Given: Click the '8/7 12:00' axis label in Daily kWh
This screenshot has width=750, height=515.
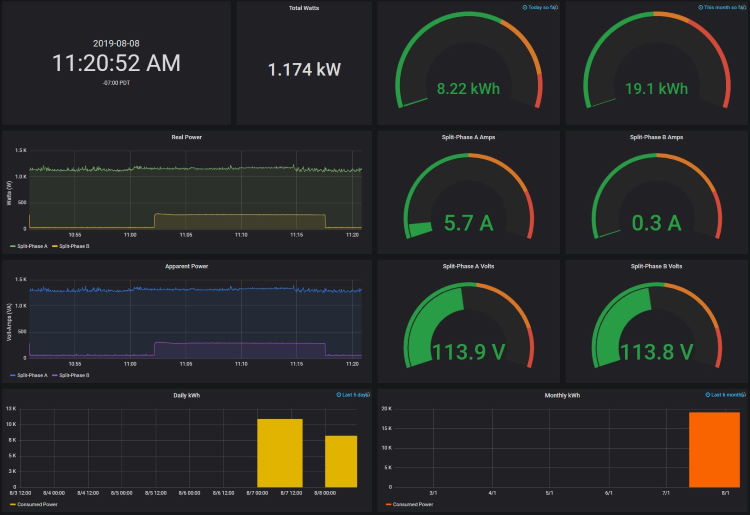Looking at the screenshot, I should [x=291, y=493].
